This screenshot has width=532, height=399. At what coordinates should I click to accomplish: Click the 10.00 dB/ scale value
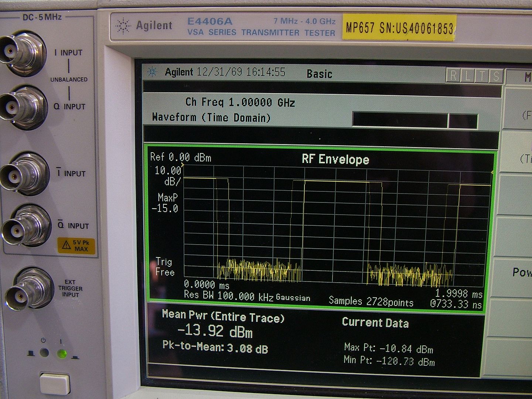168,176
